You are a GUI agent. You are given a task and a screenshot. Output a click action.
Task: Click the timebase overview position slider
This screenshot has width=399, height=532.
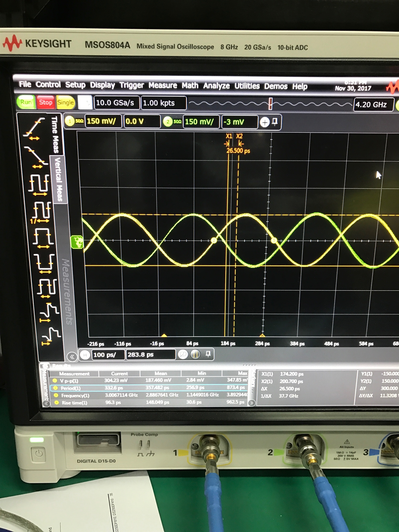click(270, 104)
